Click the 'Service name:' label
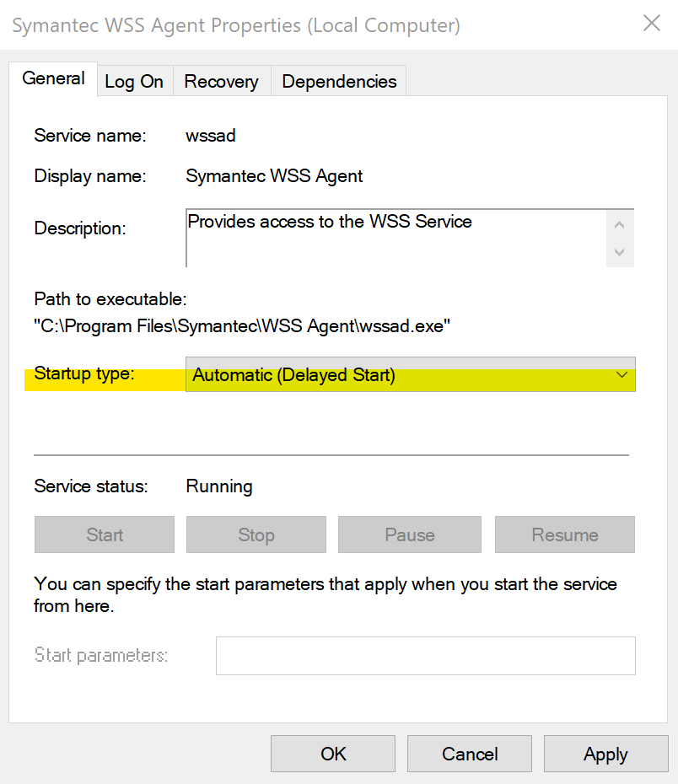The width and height of the screenshot is (678, 784). (90, 136)
